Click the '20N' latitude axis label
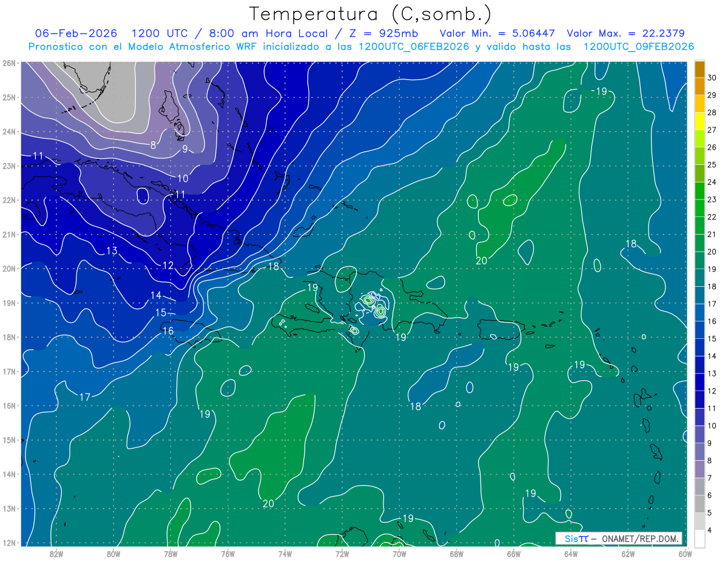This screenshot has height=562, width=728. pos(9,269)
